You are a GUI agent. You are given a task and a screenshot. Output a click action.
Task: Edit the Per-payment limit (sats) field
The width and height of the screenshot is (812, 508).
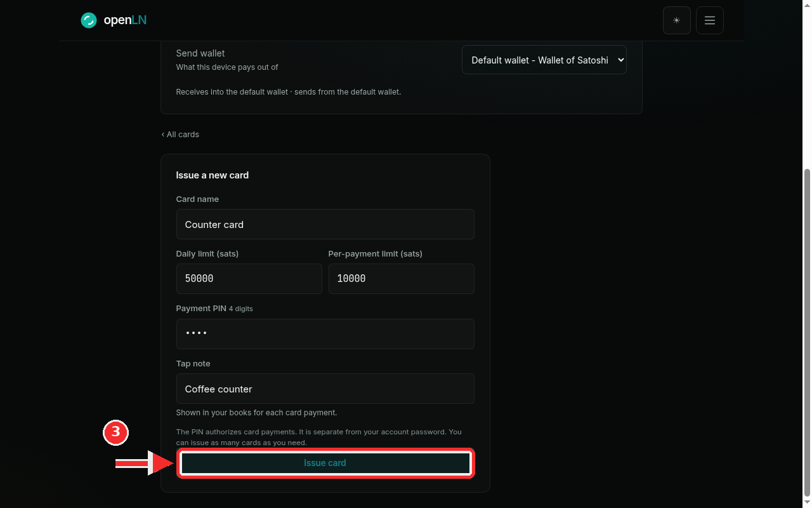pyautogui.click(x=402, y=279)
